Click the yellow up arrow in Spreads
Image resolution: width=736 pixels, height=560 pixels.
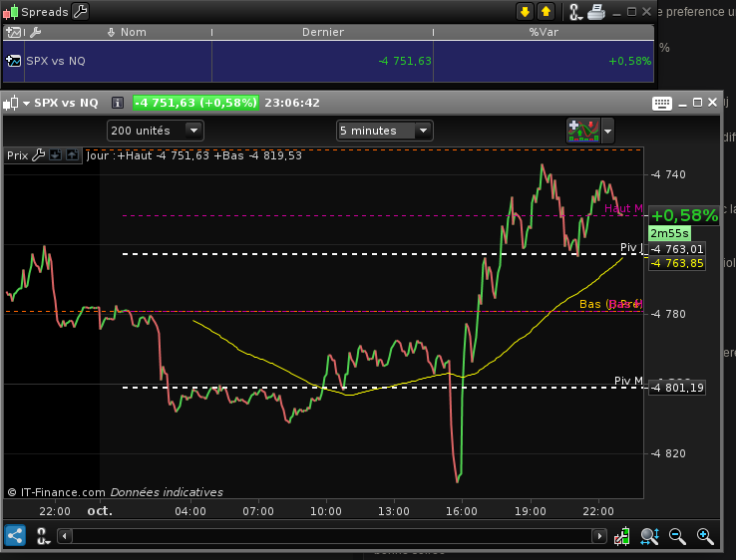546,11
